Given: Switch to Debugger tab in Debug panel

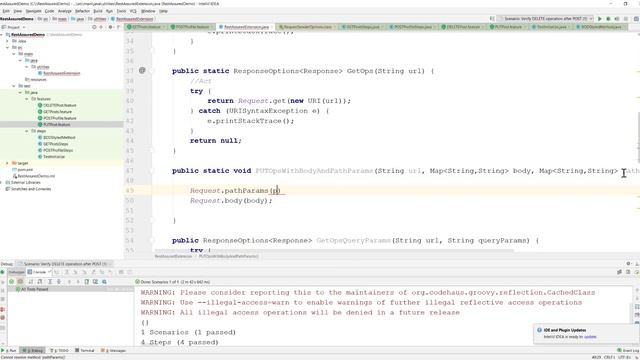Looking at the screenshot, I should pyautogui.click(x=17, y=272).
